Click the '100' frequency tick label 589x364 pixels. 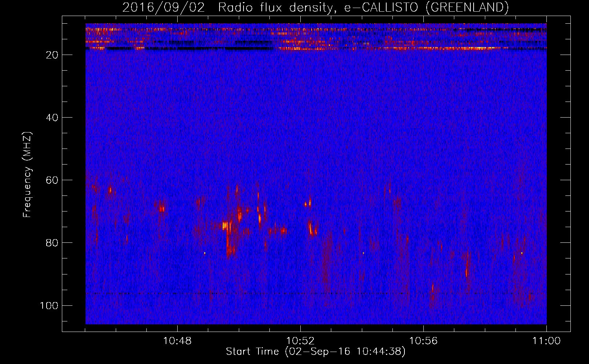click(49, 305)
